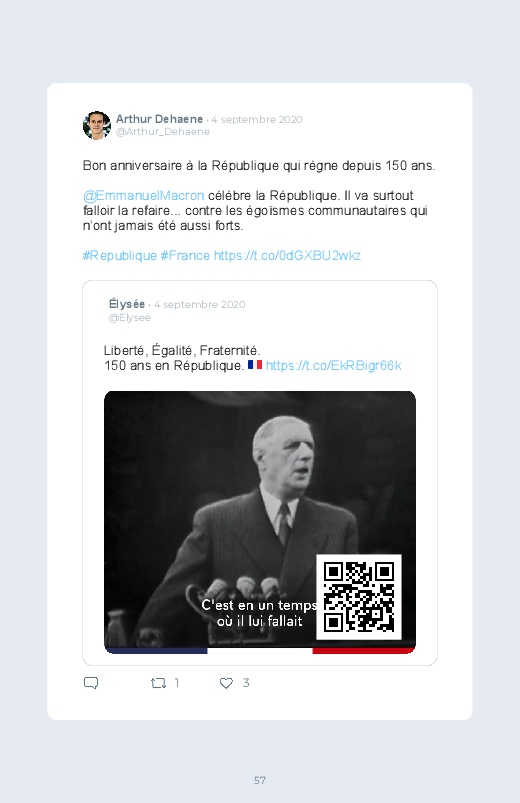Click the reply speech bubble icon
The height and width of the screenshot is (803, 520).
click(x=91, y=683)
